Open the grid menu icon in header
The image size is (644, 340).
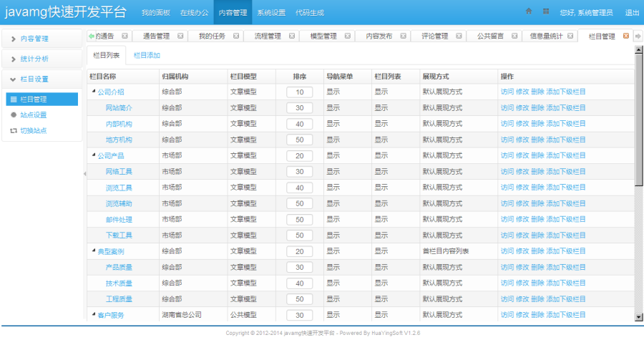coord(546,11)
